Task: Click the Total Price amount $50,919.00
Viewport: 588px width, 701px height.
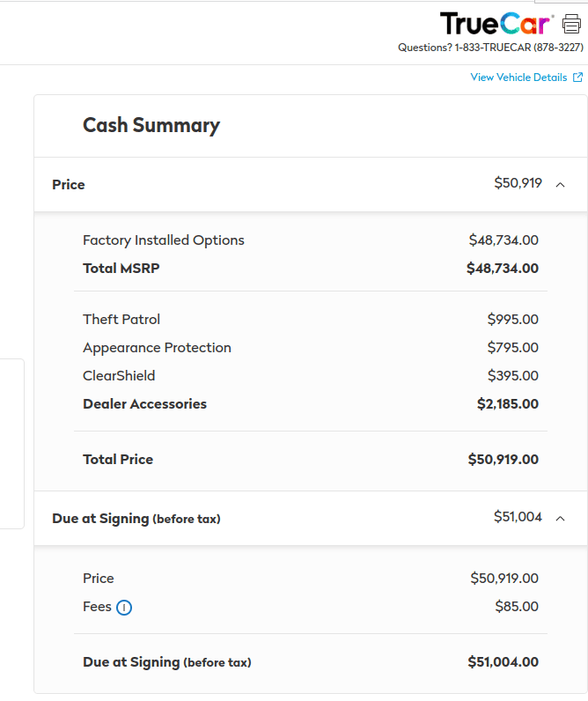Action: [503, 460]
